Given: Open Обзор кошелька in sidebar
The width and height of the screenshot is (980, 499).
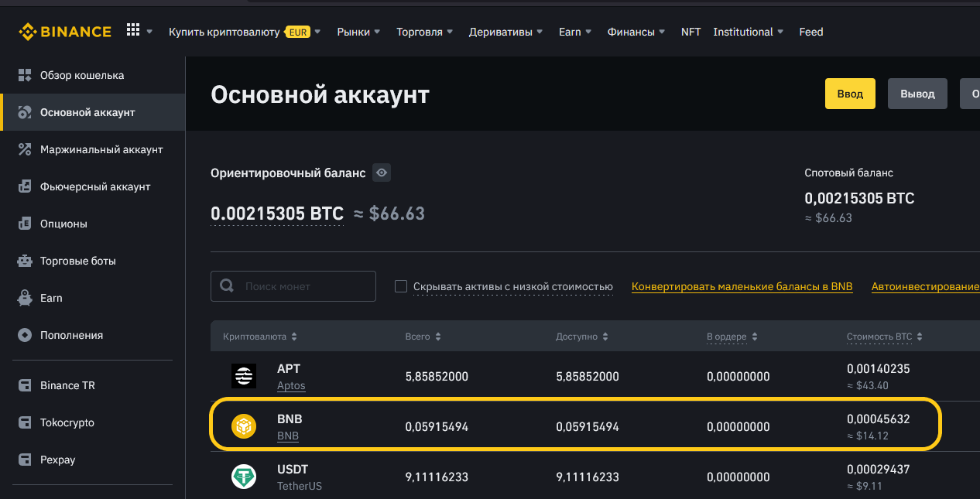Looking at the screenshot, I should pyautogui.click(x=82, y=75).
